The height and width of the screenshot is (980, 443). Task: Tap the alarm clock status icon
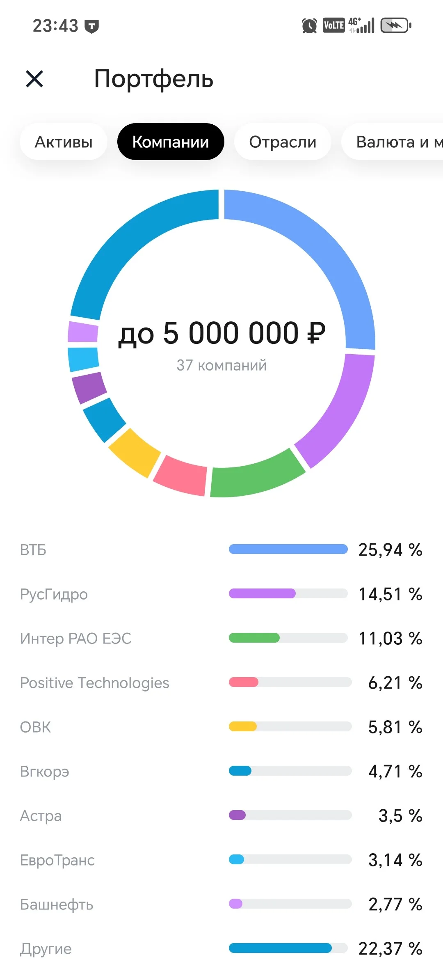click(309, 26)
